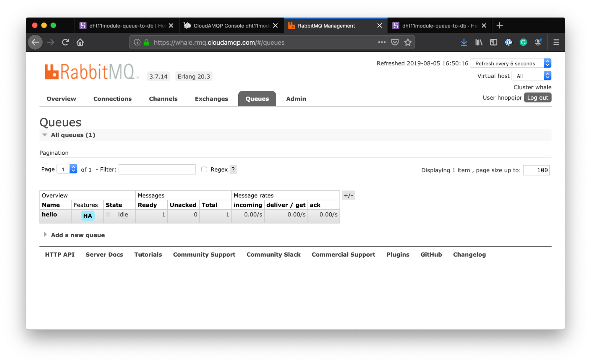Click the home button icon
The width and height of the screenshot is (591, 364).
pos(80,42)
